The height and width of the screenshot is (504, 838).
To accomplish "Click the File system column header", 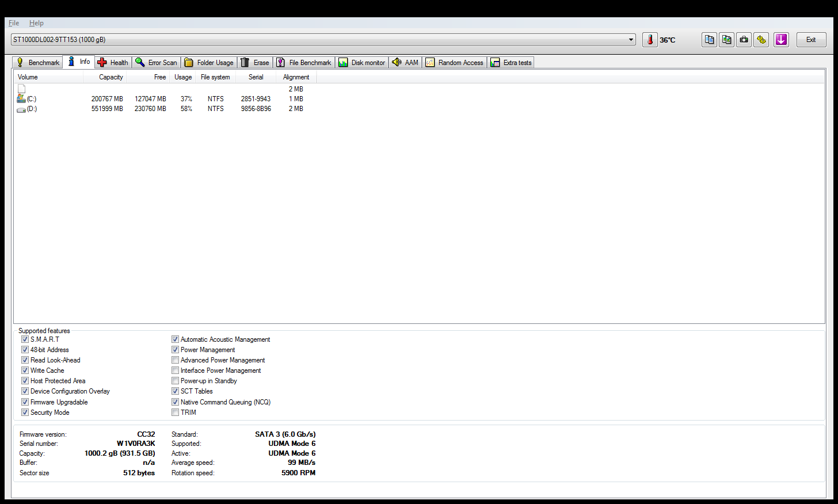I will [216, 77].
